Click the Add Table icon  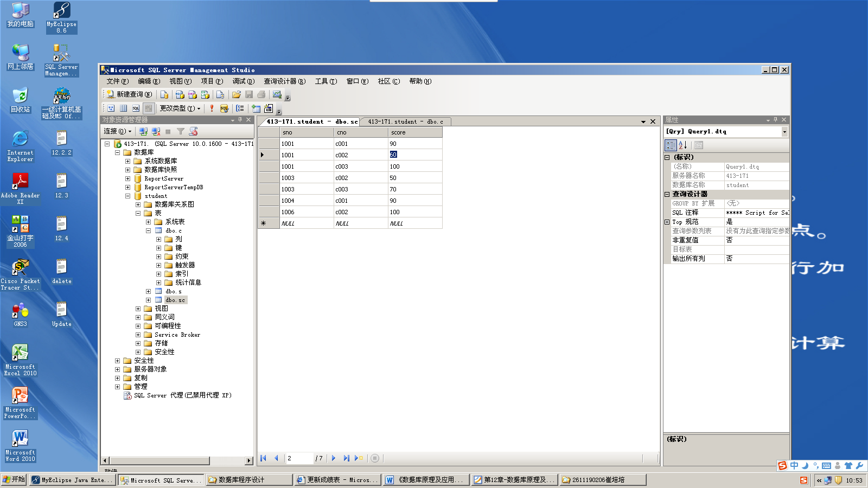point(256,108)
